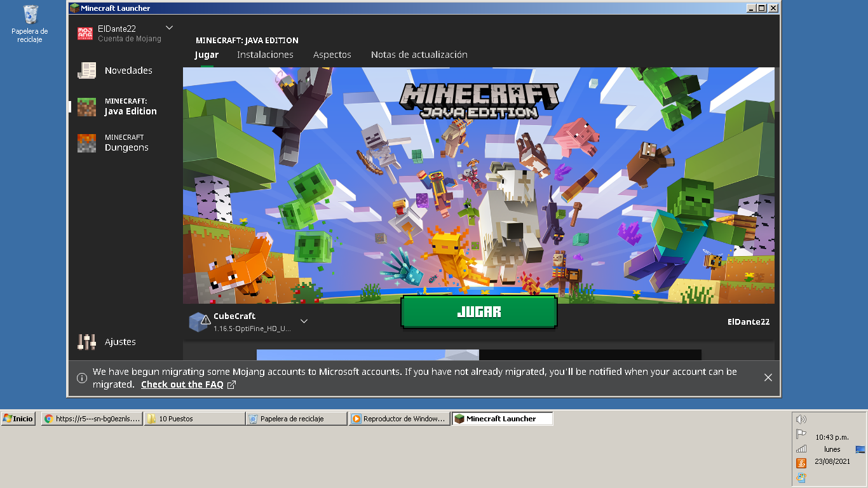Screen dimensions: 868x488
Task: Expand the ElDante22 account chevron
Action: tap(169, 27)
